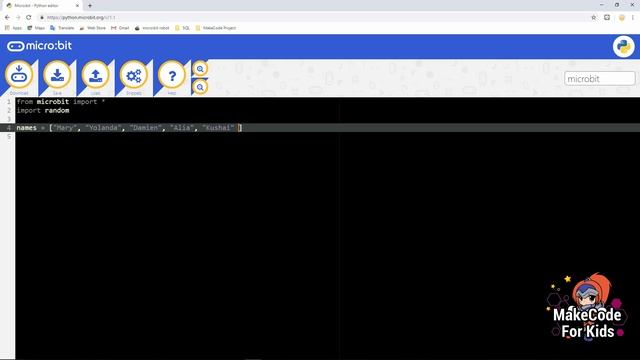Click the "Kushal" string in the list
Image resolution: width=640 pixels, height=360 pixels.
coord(218,128)
